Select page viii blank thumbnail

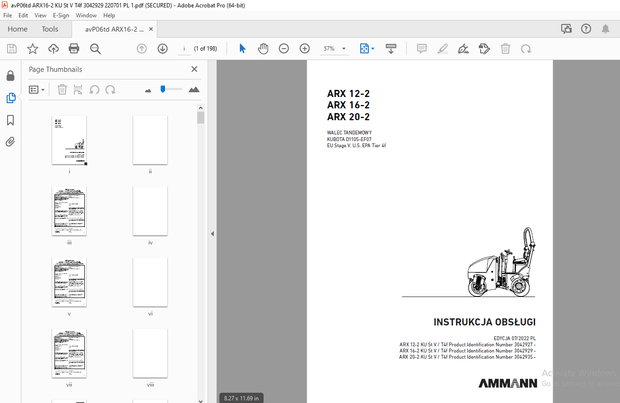(150, 353)
